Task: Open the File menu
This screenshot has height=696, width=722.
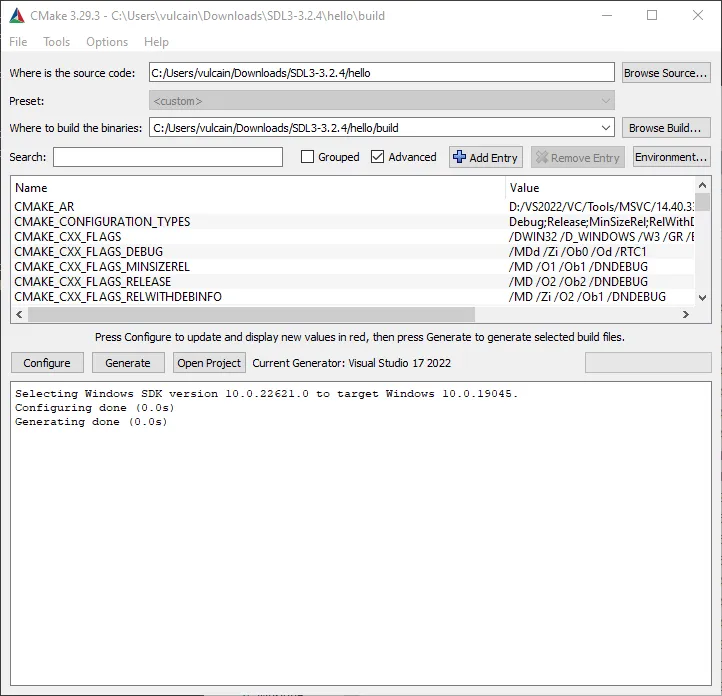Action: pos(18,42)
